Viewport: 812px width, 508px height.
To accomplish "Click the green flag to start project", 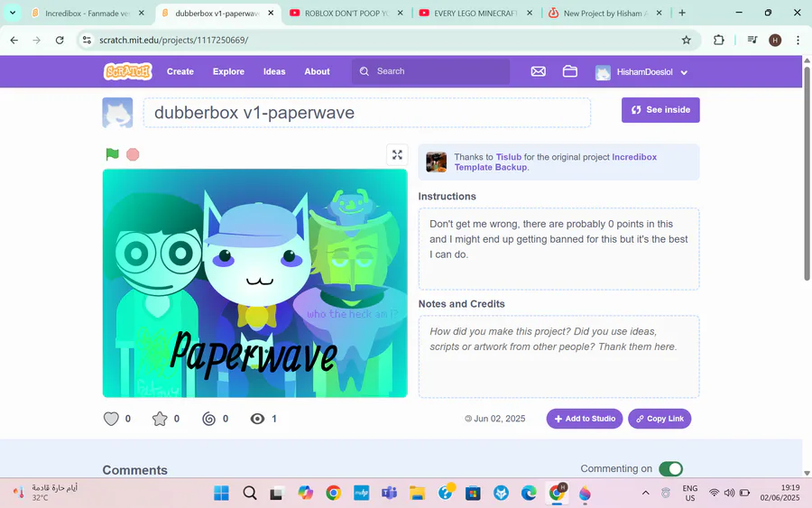I will (113, 154).
